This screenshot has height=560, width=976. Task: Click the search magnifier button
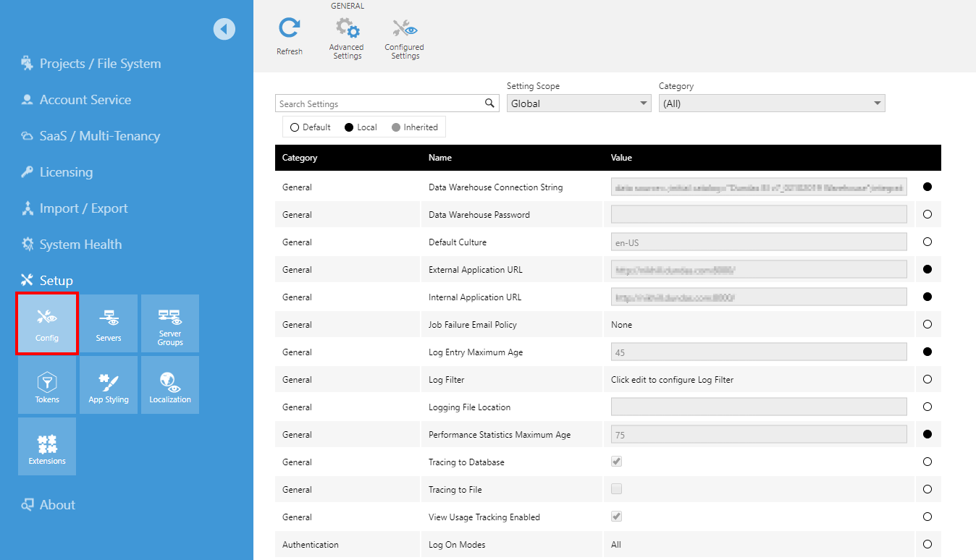click(x=490, y=103)
